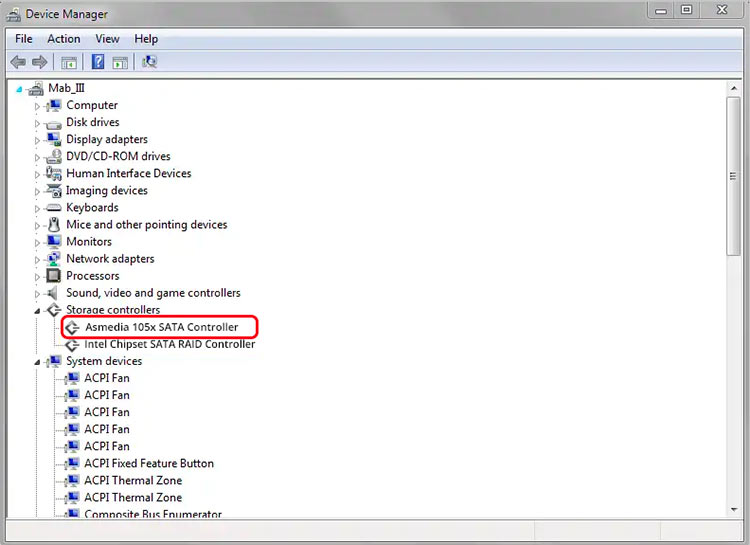Image resolution: width=750 pixels, height=545 pixels.
Task: Select the Composite Bus Enumerator entry
Action: pos(153,514)
